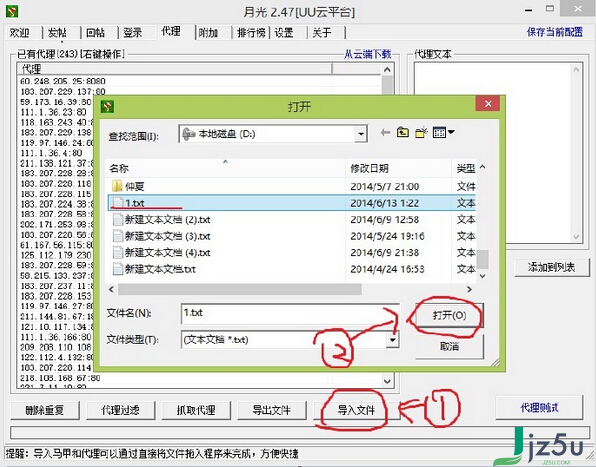The image size is (596, 467).
Task: Click icon of 新建文本文档 (3).txt
Action: (x=118, y=236)
